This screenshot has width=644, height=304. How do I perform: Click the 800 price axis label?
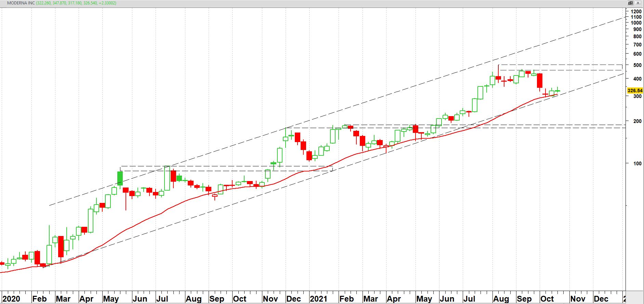(637, 37)
